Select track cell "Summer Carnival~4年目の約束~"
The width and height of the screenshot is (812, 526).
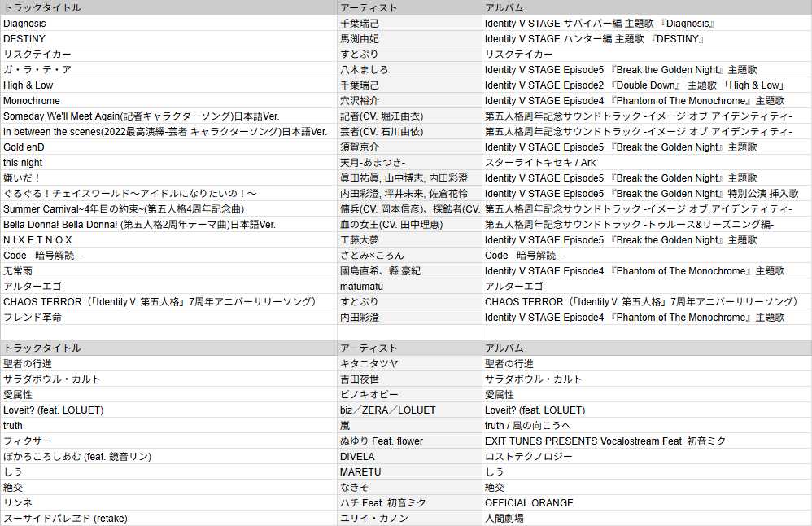pyautogui.click(x=168, y=209)
